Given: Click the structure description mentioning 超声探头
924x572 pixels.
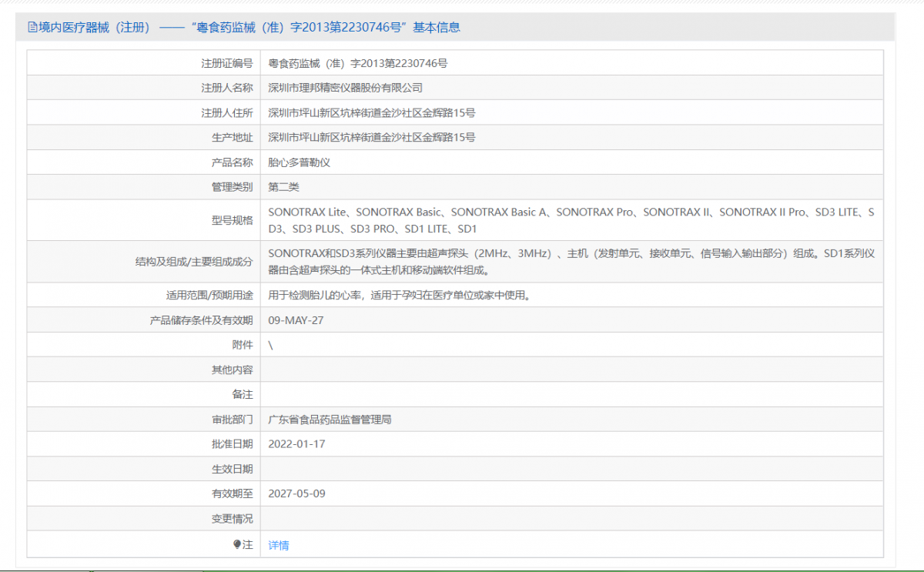Looking at the screenshot, I should click(571, 262).
